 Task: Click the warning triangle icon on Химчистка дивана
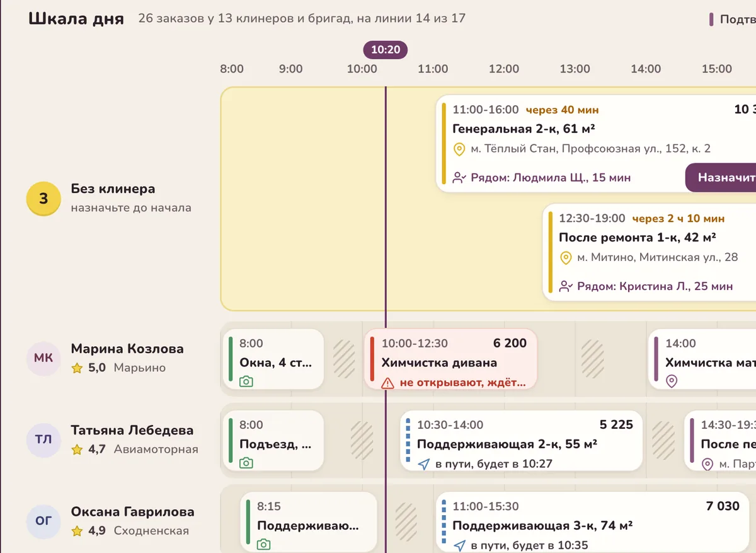click(388, 382)
